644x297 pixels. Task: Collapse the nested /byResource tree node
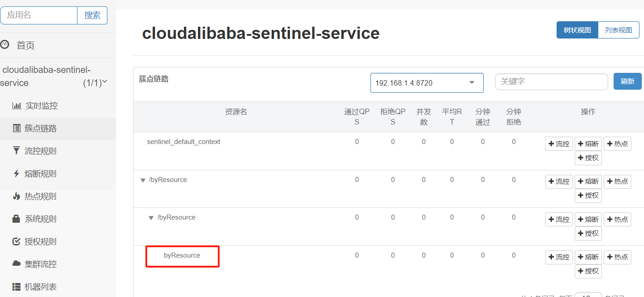[x=151, y=218]
